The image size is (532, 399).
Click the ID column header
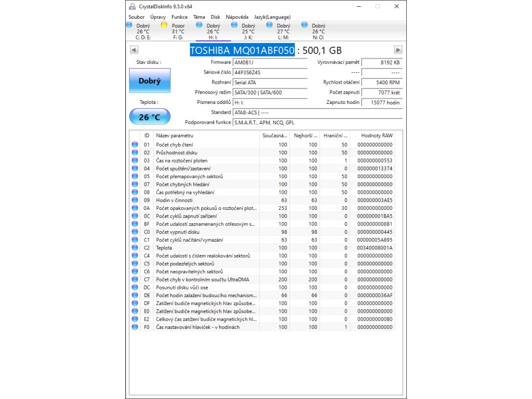click(x=147, y=136)
